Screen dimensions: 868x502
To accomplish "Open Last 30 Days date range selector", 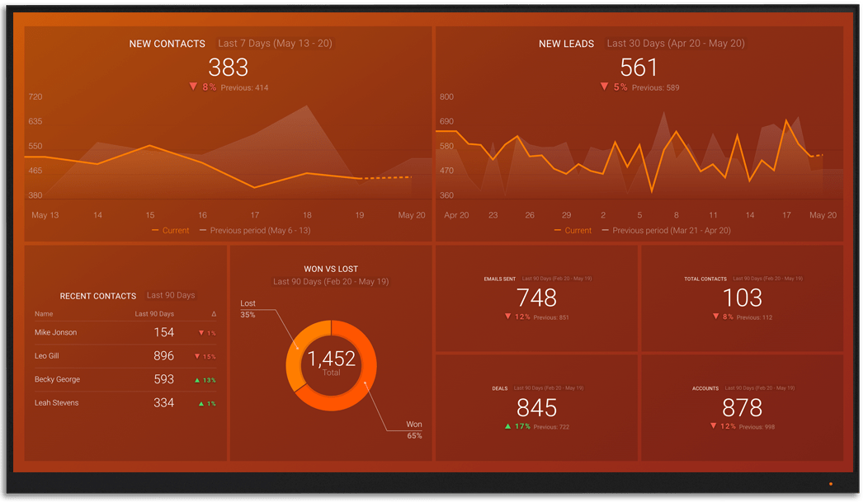I will (x=675, y=44).
